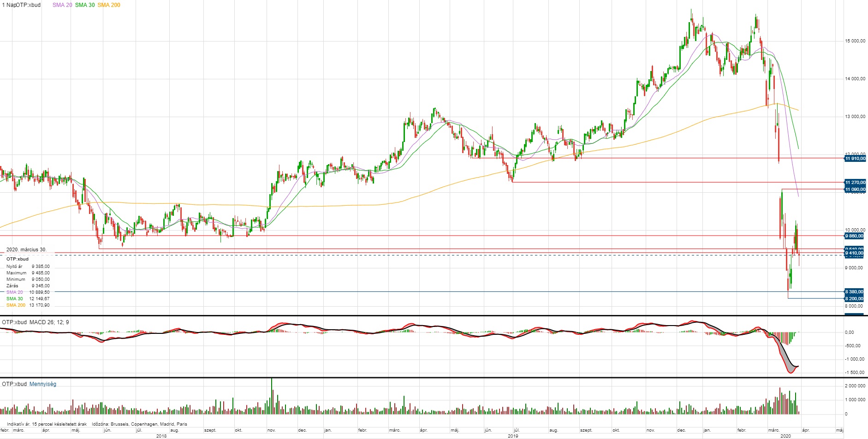The image size is (868, 439).
Task: Select the 8 380,00 price level tag
Action: [854, 292]
